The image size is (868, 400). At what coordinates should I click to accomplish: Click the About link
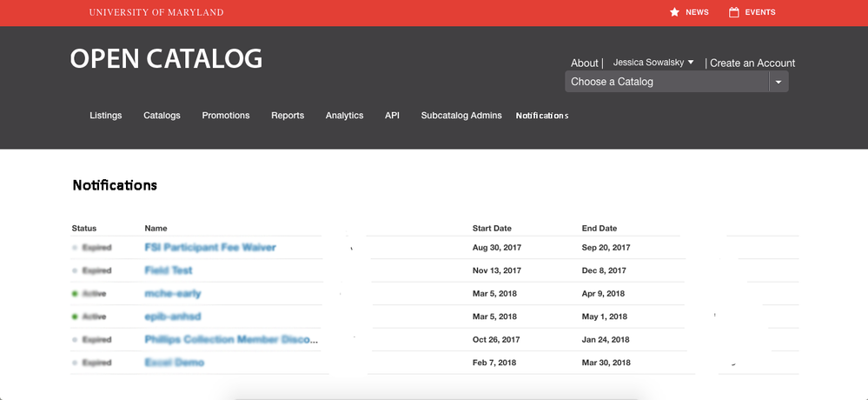[584, 63]
